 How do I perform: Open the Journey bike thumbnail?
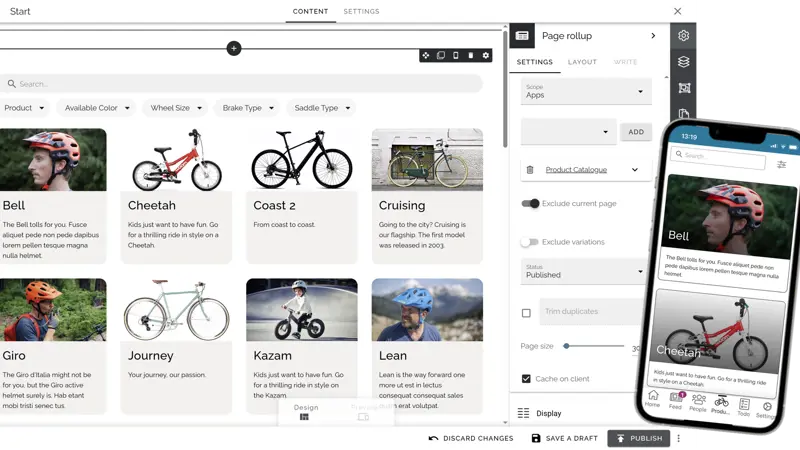[x=176, y=310]
